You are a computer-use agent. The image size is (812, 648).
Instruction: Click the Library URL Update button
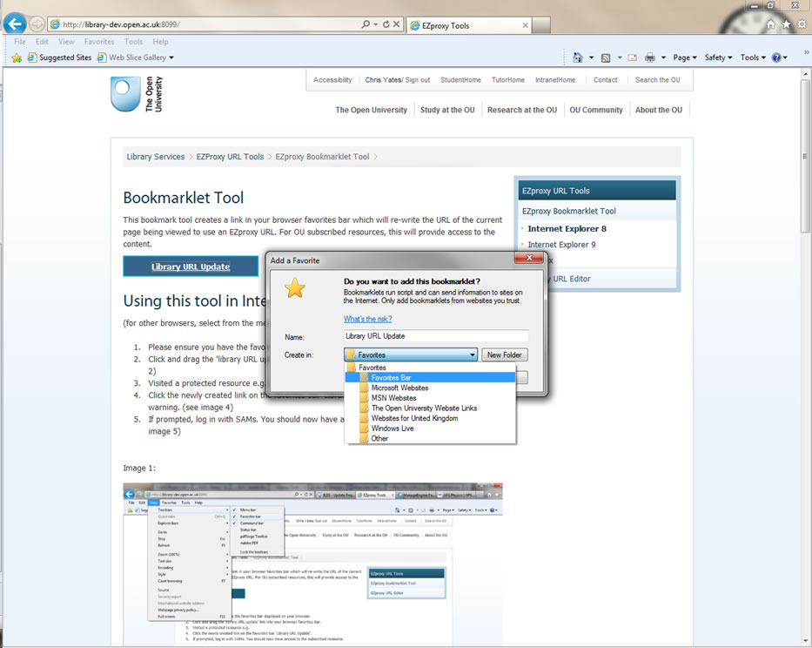coord(191,267)
